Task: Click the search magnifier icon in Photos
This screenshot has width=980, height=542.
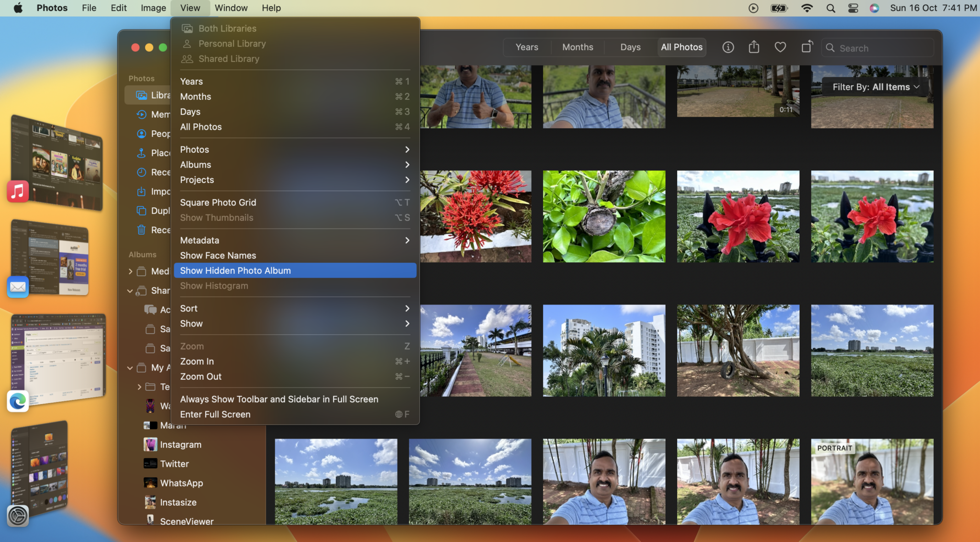Action: (830, 48)
